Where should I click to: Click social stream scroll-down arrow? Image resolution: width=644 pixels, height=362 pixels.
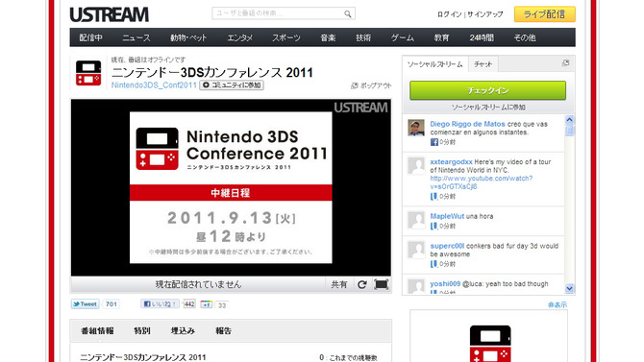point(569,288)
